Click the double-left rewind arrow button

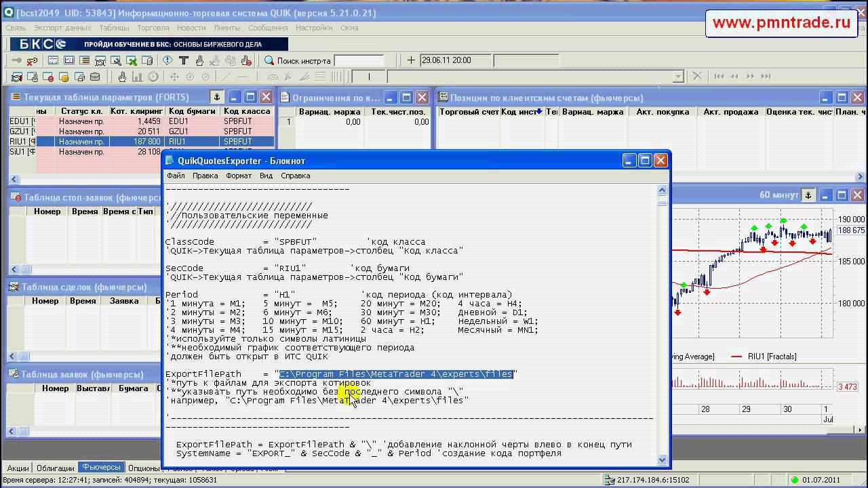pos(733,77)
